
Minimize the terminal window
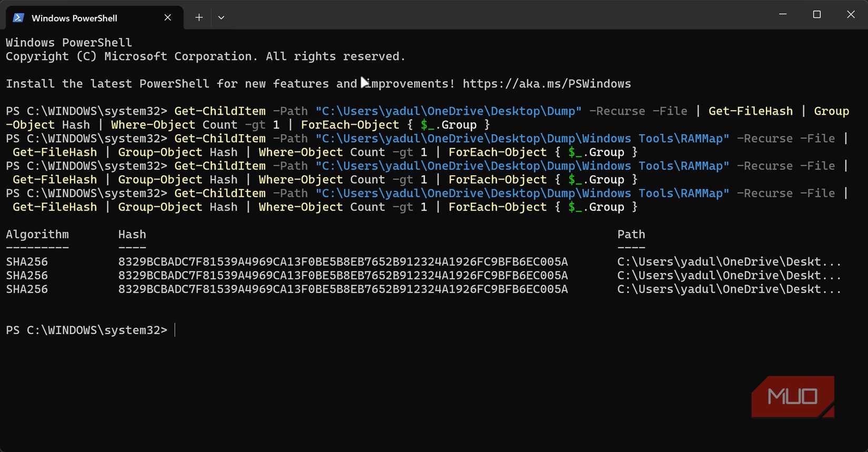783,14
